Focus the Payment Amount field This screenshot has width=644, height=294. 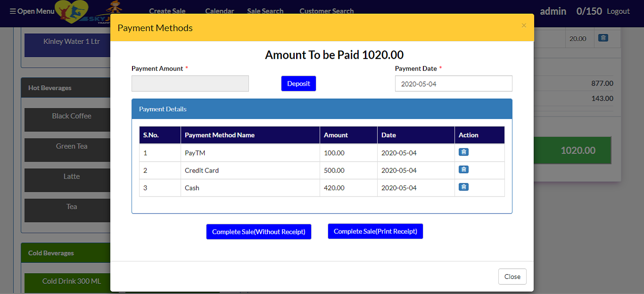(x=190, y=83)
